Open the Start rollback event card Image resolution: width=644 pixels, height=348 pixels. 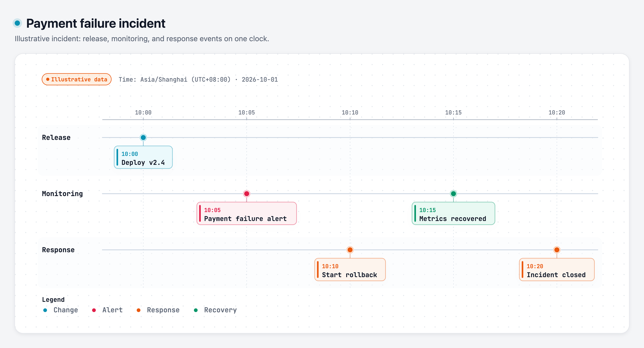tap(350, 269)
